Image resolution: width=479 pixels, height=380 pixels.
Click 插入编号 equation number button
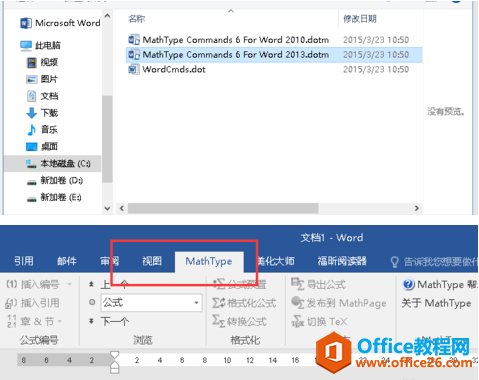tap(33, 284)
